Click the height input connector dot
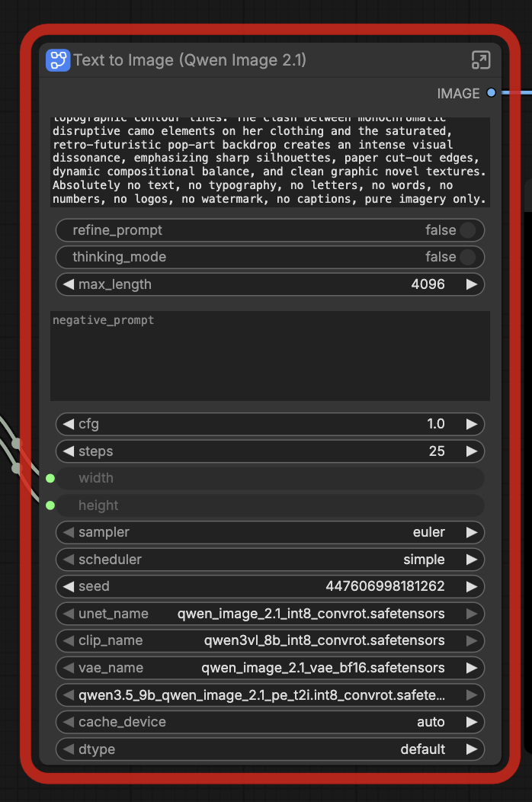This screenshot has width=532, height=802. 50,505
